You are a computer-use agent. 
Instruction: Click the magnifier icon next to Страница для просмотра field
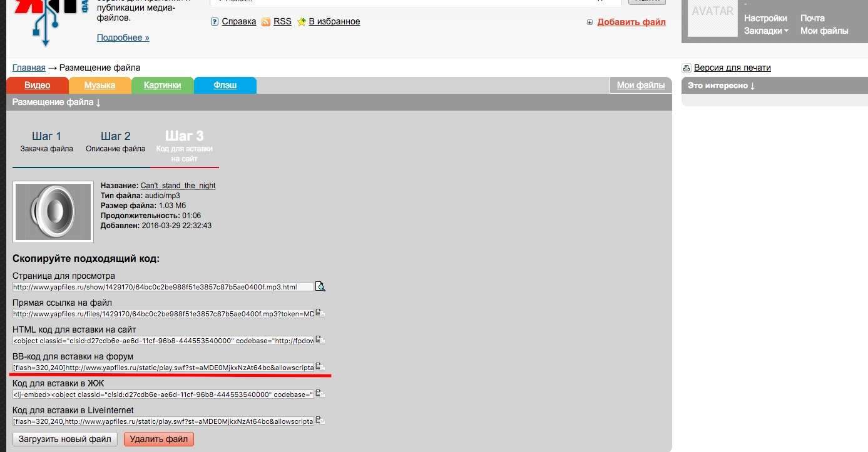320,287
